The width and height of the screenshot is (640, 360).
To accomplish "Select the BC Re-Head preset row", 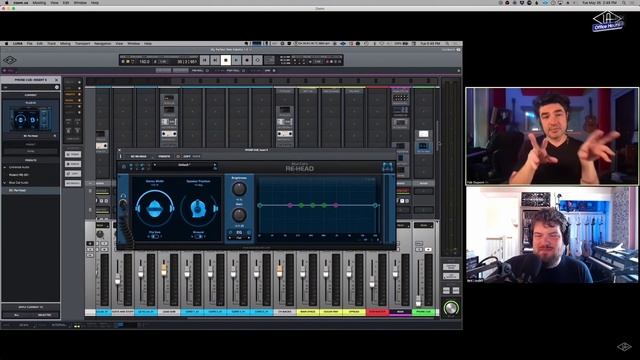I will point(31,190).
